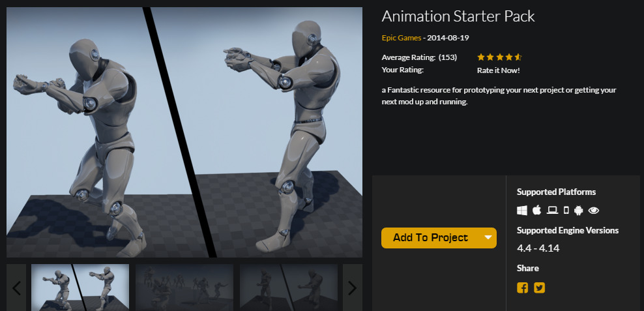This screenshot has width=644, height=311.
Task: Click Add To Project button
Action: click(x=430, y=238)
